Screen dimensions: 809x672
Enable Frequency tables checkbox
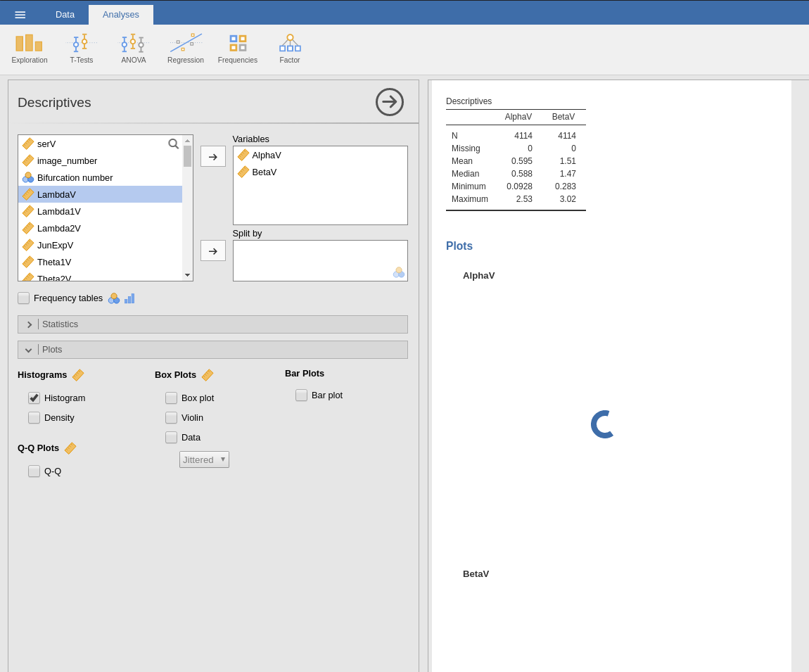[24, 298]
